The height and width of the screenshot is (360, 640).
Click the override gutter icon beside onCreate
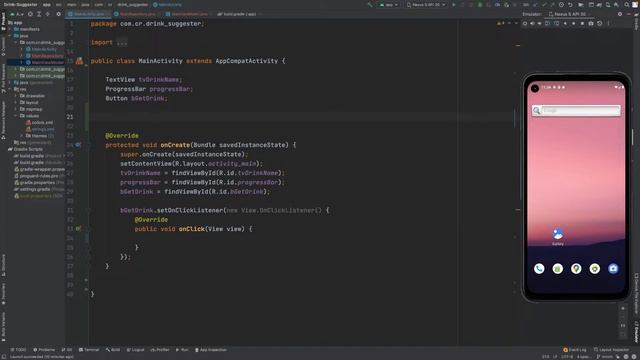[78, 144]
